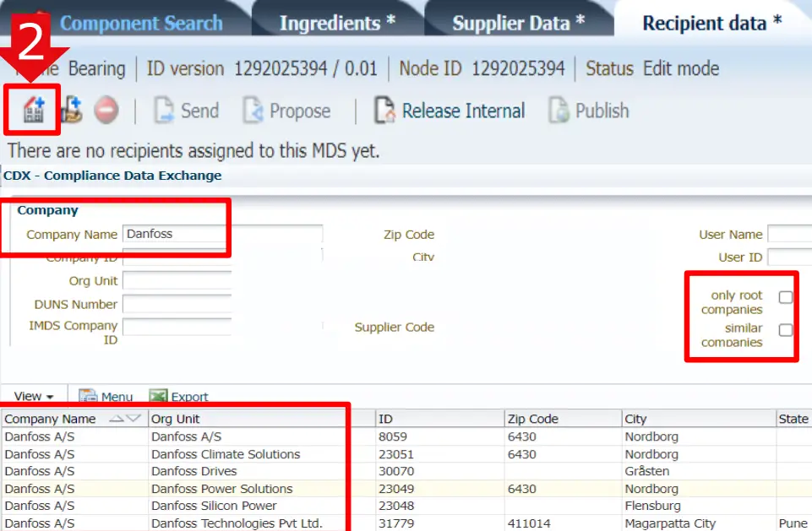Select the Recipient data tab
812x531 pixels.
click(712, 23)
